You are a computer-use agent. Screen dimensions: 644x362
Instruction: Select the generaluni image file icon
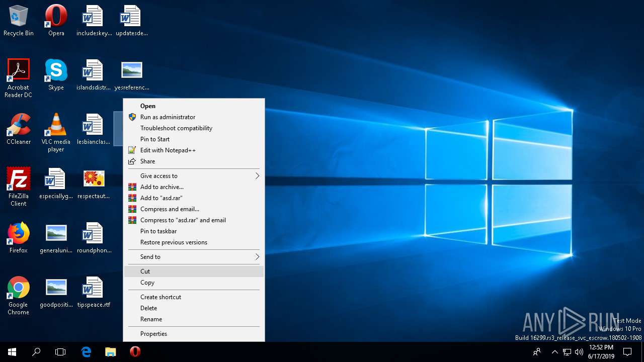(56, 238)
